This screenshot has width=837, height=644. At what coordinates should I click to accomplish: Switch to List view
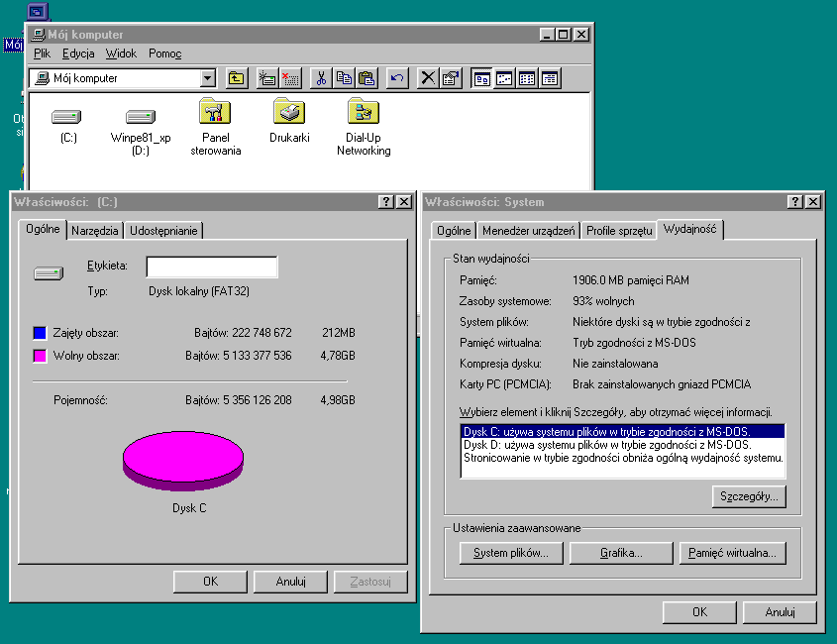tap(527, 78)
